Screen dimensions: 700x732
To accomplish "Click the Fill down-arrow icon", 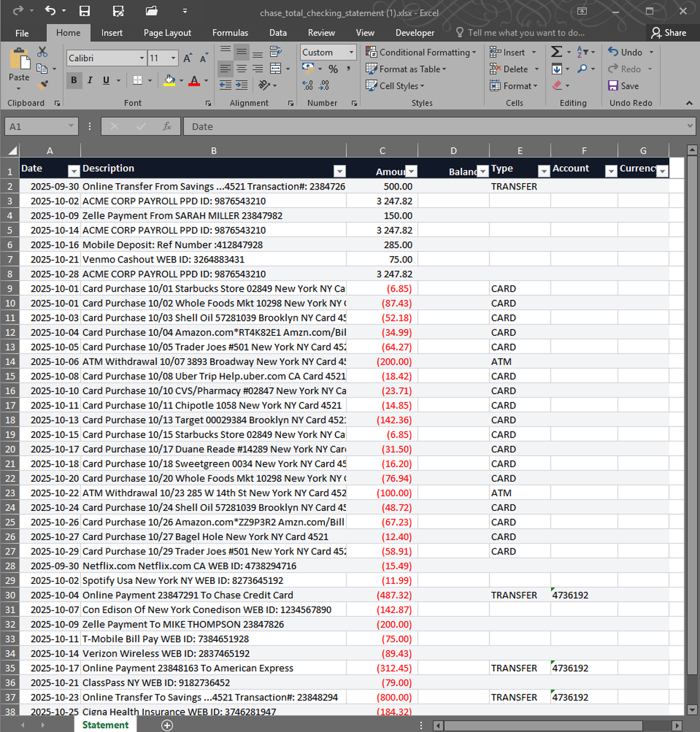I will 556,69.
